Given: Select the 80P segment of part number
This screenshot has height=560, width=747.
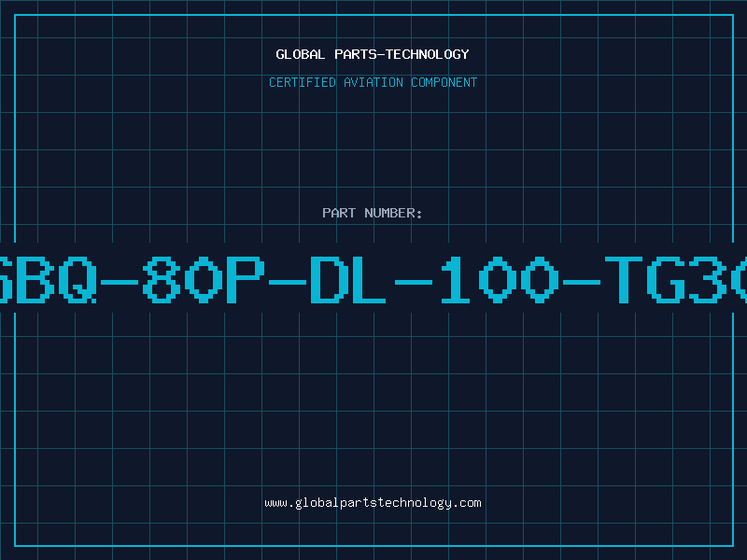Looking at the screenshot, I should [204, 279].
